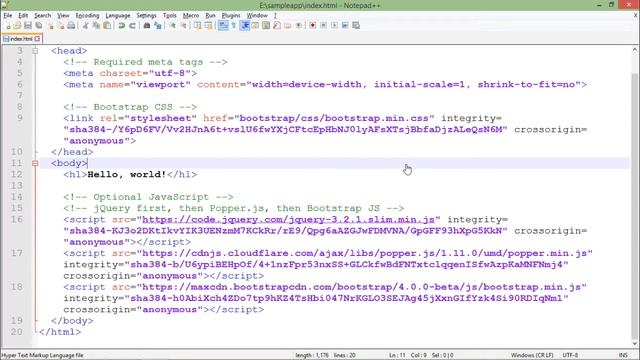Open the Run menu

(210, 16)
